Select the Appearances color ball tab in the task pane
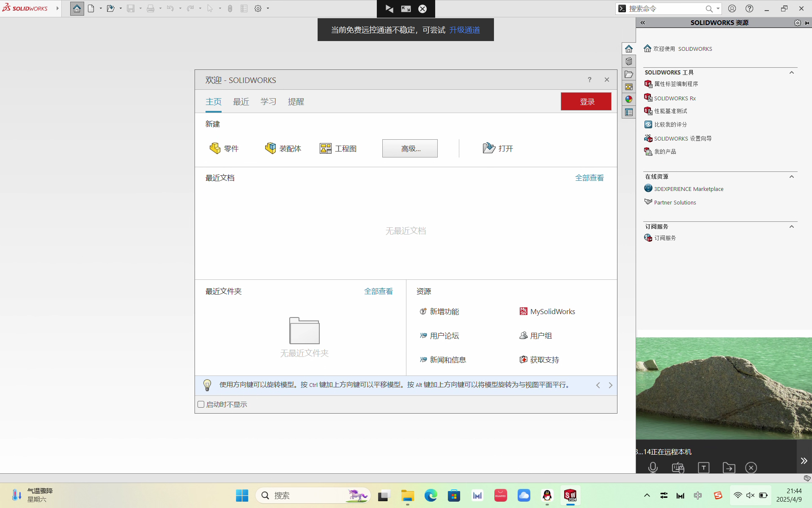Image resolution: width=812 pixels, height=508 pixels. click(629, 99)
